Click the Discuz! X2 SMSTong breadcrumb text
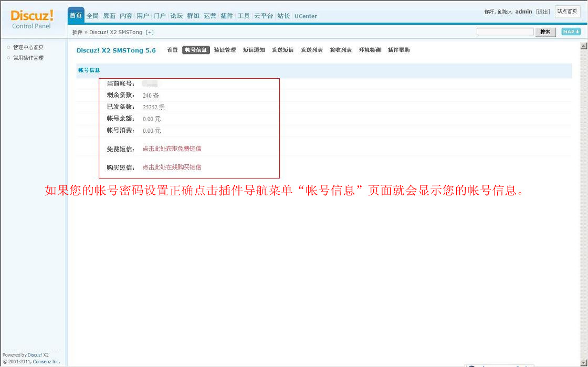 (116, 32)
